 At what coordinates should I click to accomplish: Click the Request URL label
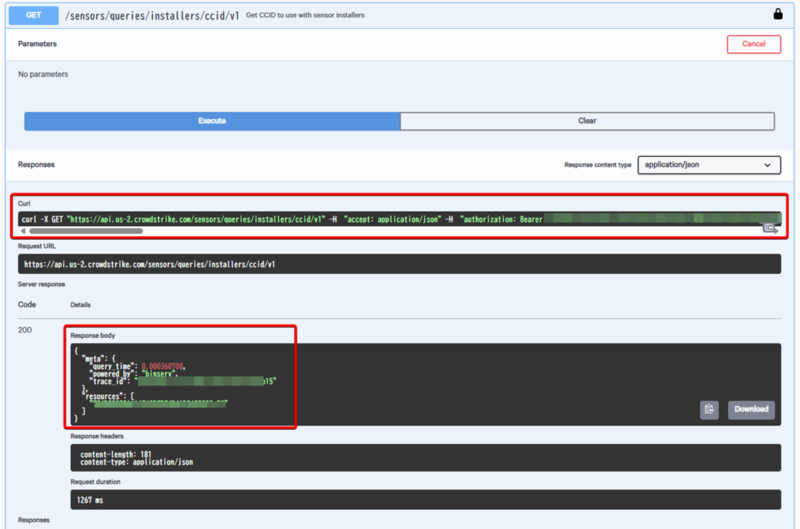pos(37,246)
